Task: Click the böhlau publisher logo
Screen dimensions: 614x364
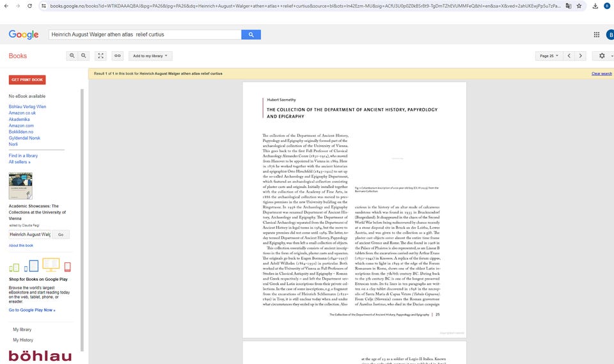Action: [40, 356]
